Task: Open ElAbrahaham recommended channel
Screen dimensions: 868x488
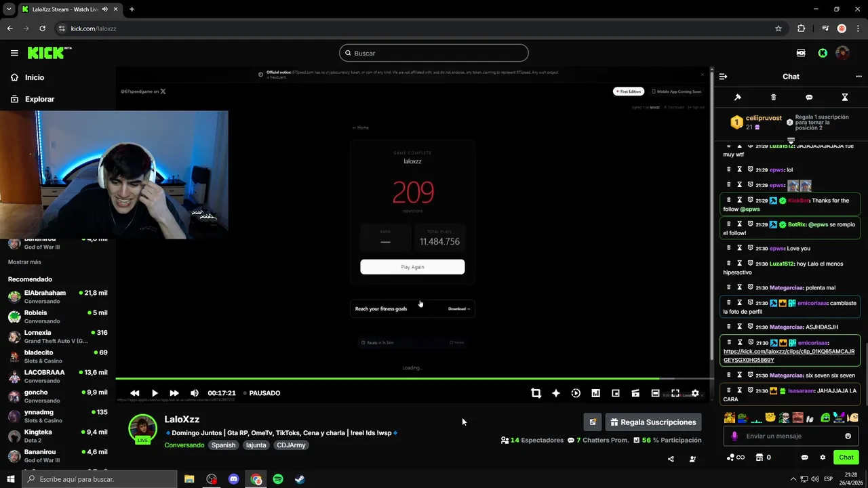Action: tap(58, 297)
